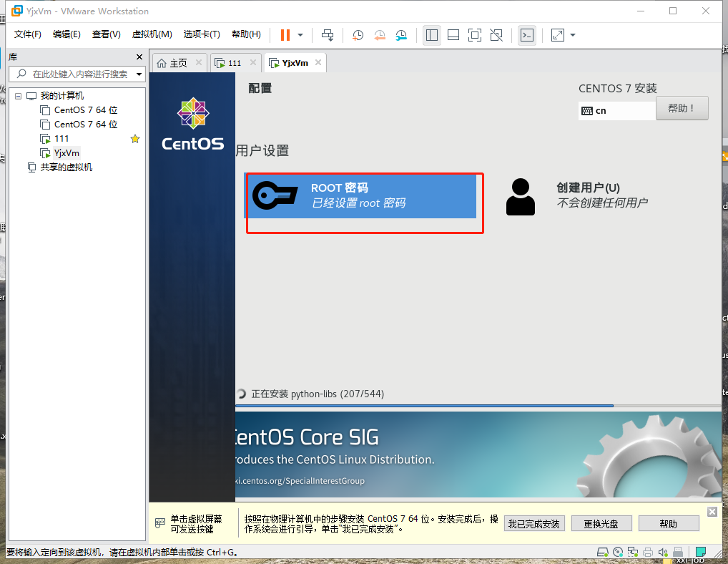Viewport: 728px width, 564px height.
Task: Collapse the 我的计算机 tree node
Action: [18, 96]
